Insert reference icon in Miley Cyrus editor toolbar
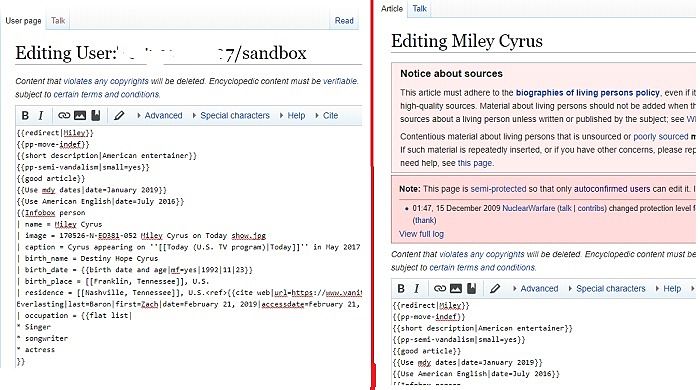Screen dimensions: 700x390 pos(471,289)
